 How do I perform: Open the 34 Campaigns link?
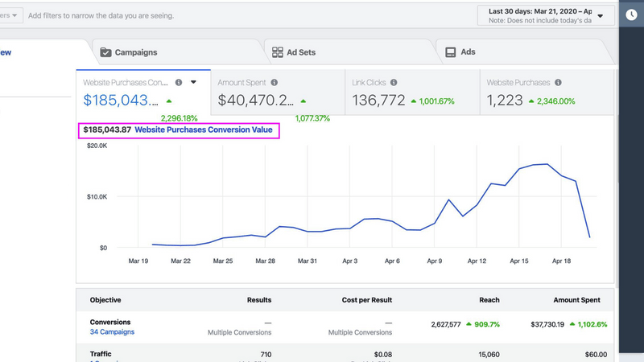[112, 331]
